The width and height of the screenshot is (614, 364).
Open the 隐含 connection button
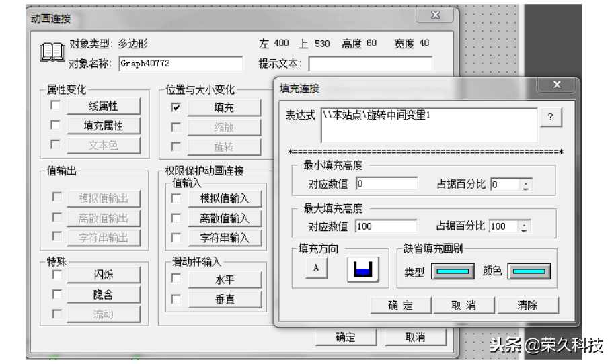(104, 294)
